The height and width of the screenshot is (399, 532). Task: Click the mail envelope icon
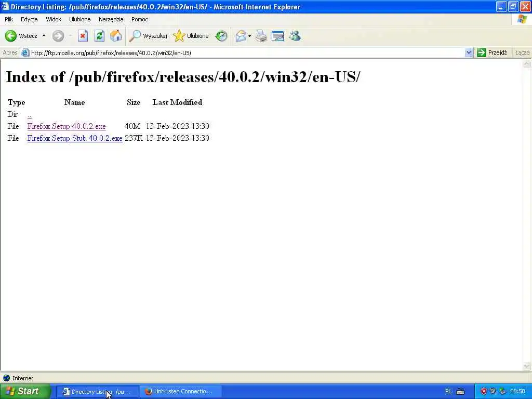coord(241,36)
